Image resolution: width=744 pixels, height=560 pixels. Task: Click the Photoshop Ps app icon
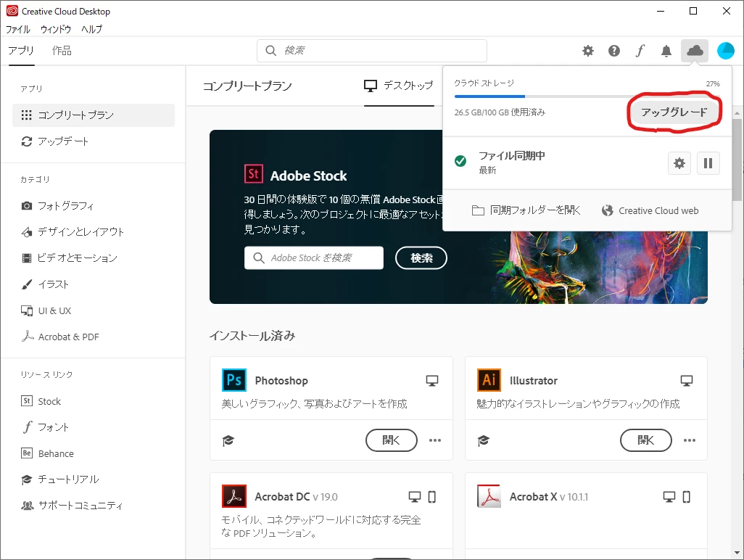coord(234,380)
